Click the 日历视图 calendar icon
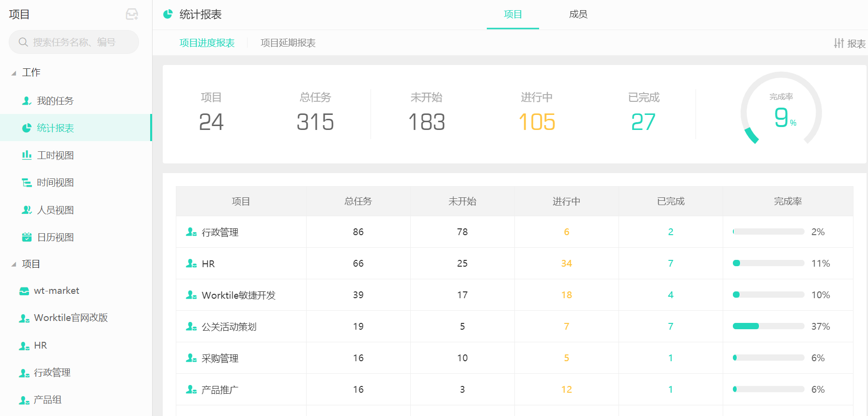 pos(27,237)
